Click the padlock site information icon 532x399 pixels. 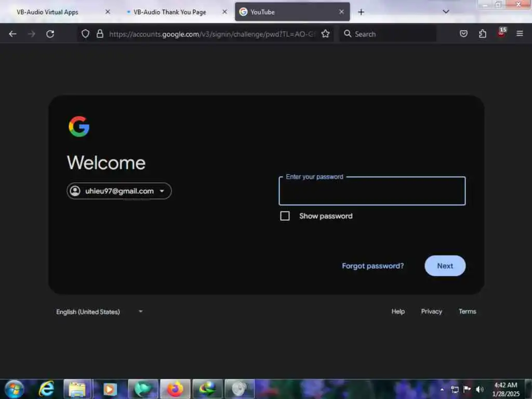click(x=100, y=34)
